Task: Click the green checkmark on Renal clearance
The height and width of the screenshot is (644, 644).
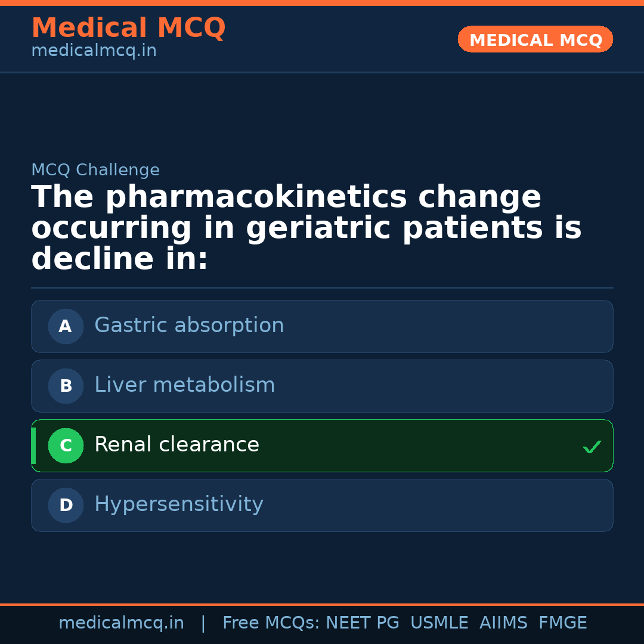Action: [592, 447]
